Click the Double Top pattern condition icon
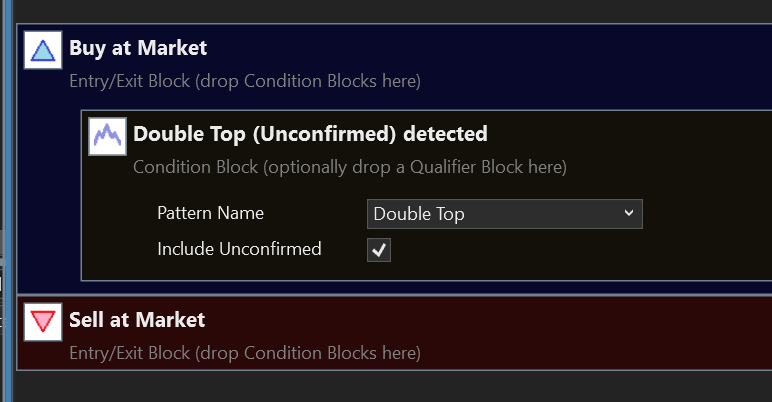This screenshot has height=402, width=772. coord(106,135)
